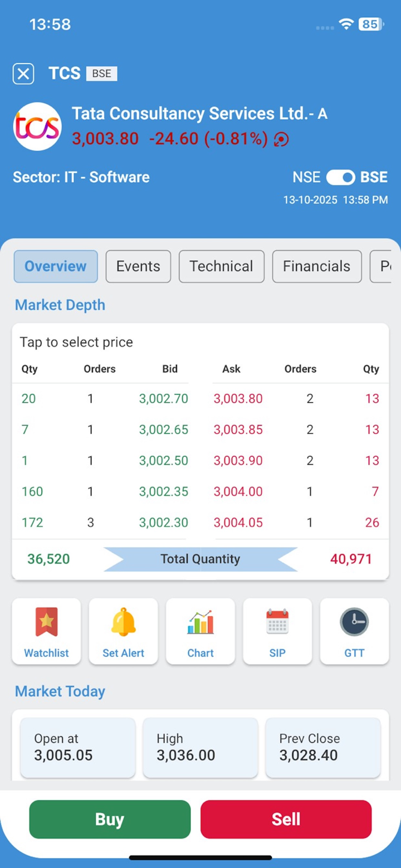
Task: Select ask price 3,003.80
Action: point(238,398)
